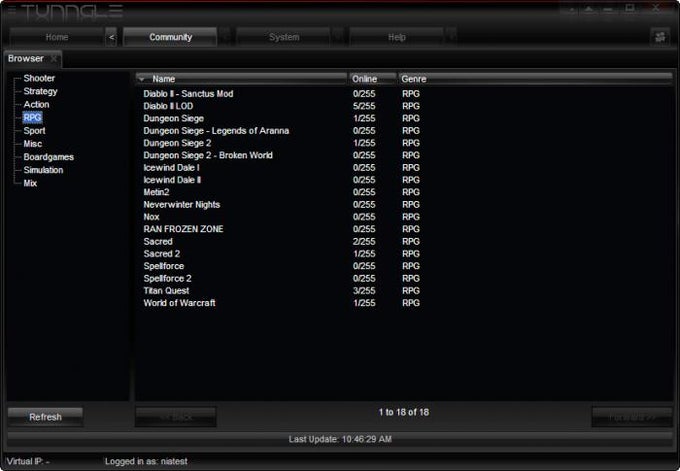Viewport: 680px width, 471px height.
Task: Sort by the Online column header
Action: pos(372,79)
